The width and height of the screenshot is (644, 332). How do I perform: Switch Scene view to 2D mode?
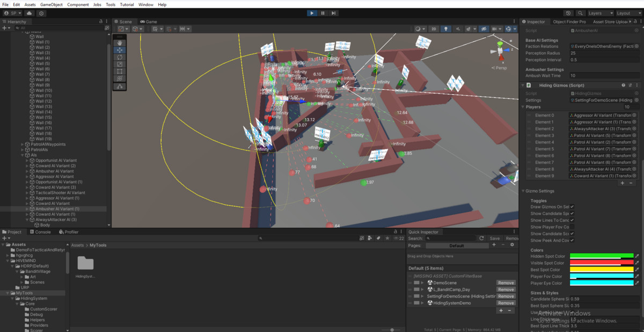point(434,29)
